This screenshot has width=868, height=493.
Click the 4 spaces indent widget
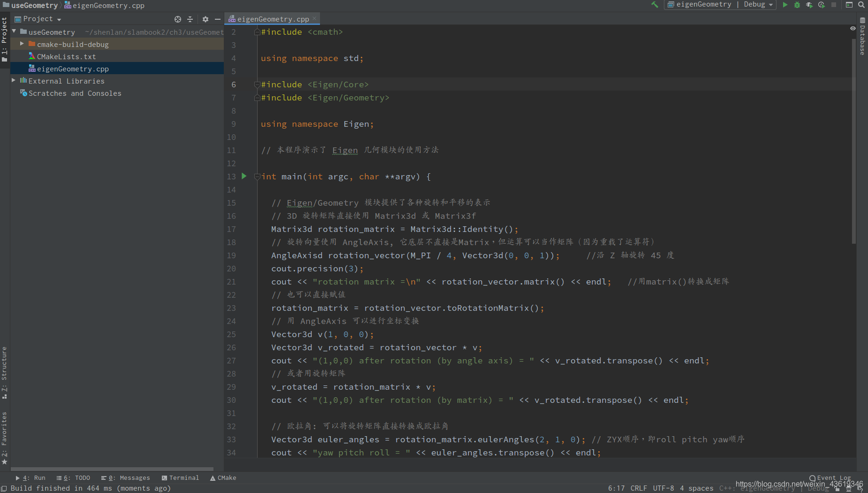[697, 488]
